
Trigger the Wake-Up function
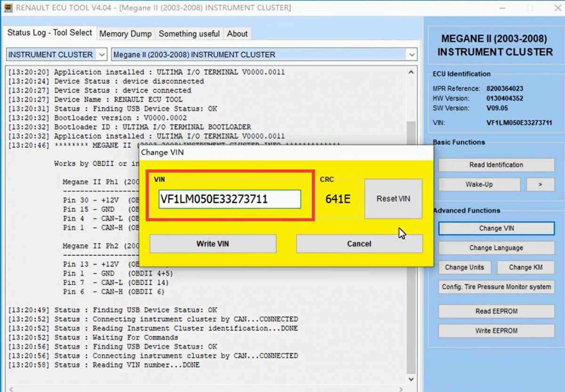tap(479, 184)
